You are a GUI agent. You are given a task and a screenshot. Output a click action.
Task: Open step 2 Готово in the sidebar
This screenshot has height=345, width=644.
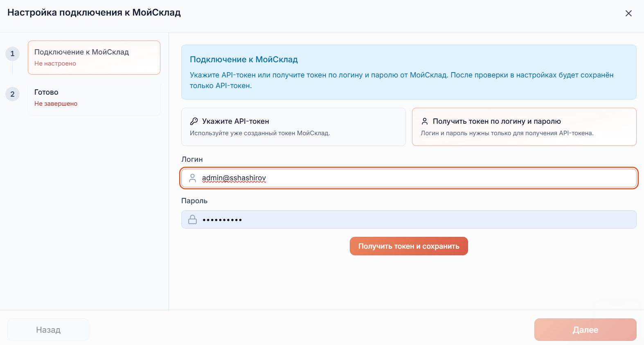[94, 98]
